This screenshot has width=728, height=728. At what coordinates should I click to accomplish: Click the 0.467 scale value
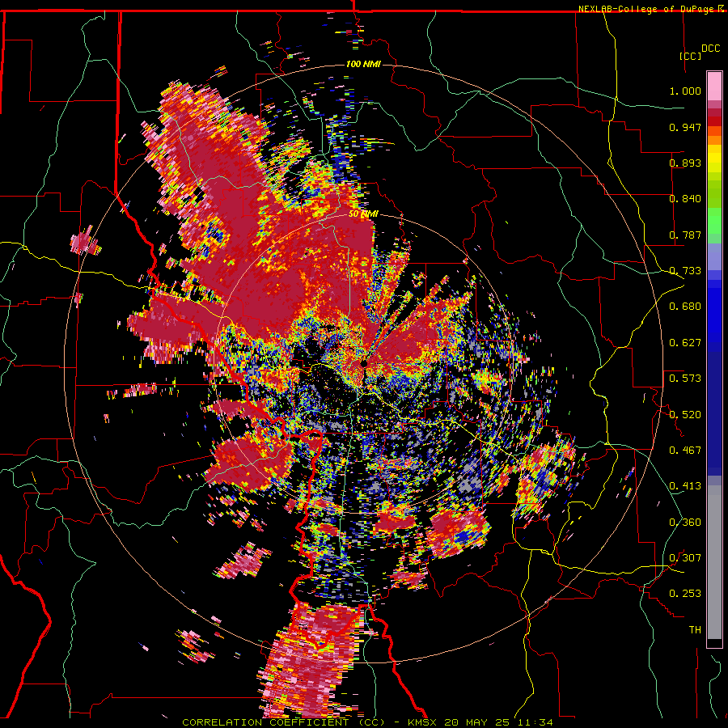(x=685, y=451)
